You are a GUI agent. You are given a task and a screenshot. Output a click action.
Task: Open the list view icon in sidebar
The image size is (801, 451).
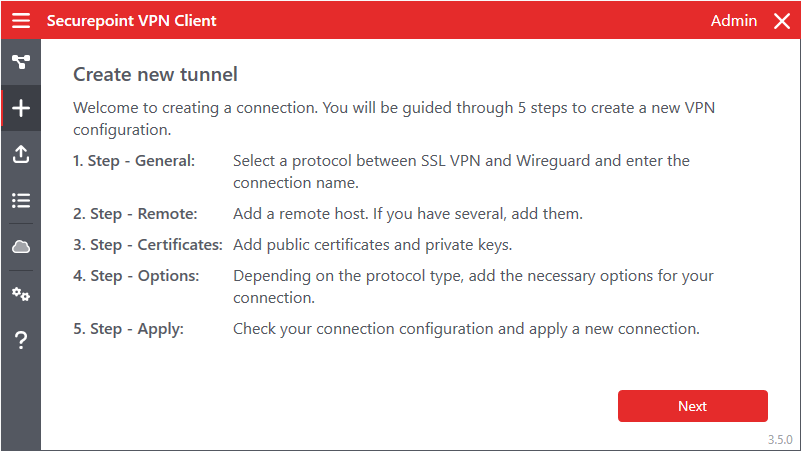tap(21, 200)
